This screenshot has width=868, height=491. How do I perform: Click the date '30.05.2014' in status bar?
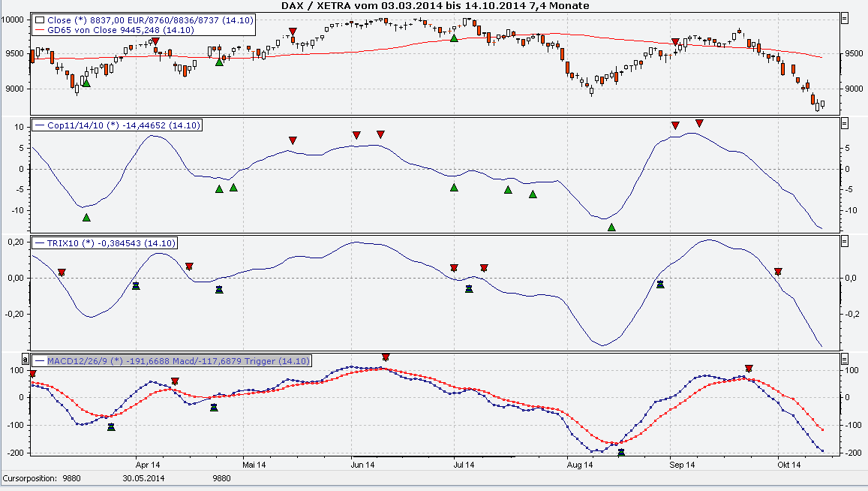click(143, 478)
